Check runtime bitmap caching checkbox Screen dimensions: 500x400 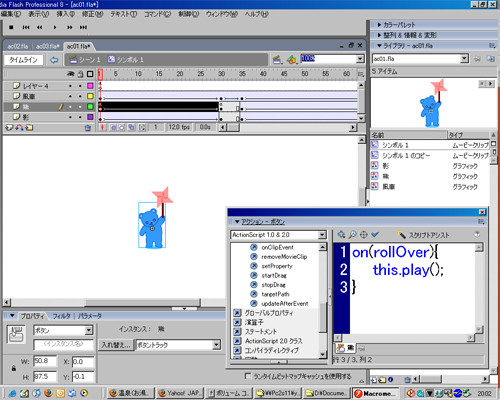click(x=248, y=376)
